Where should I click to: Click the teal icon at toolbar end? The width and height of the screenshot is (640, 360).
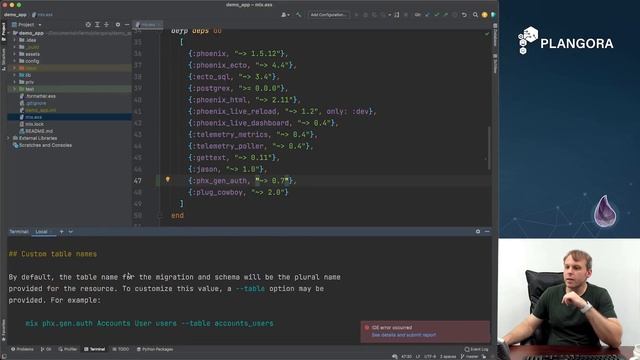point(493,15)
